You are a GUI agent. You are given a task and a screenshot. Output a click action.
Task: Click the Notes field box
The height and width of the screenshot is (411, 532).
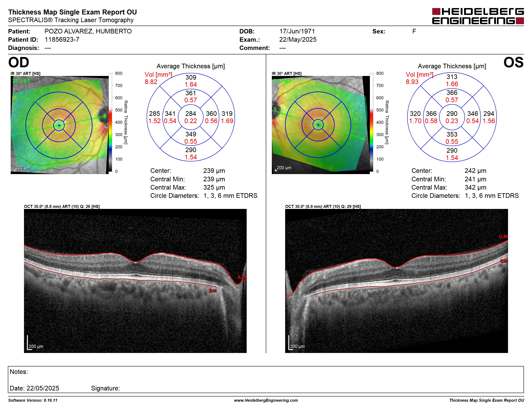tap(266, 380)
